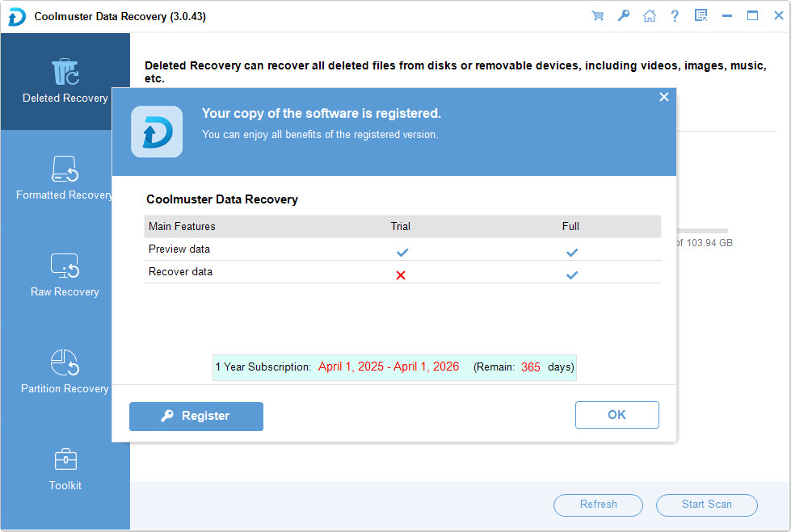
Task: Open help question mark icon
Action: [x=675, y=16]
